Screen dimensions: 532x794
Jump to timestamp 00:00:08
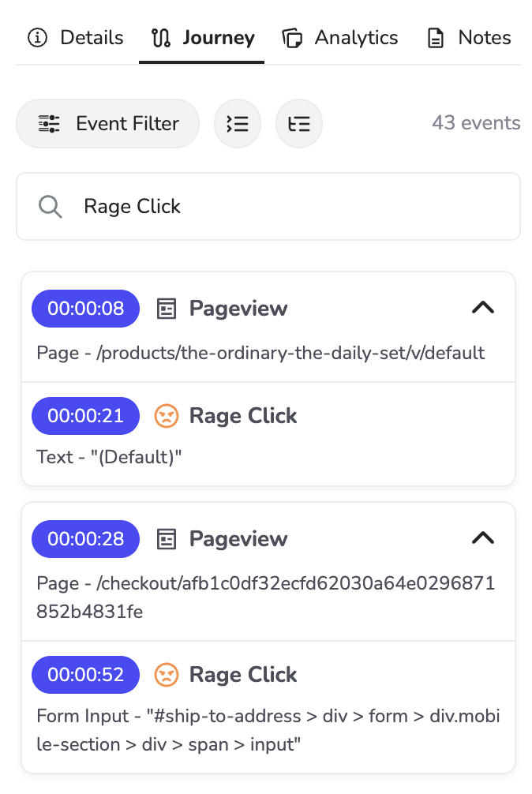pyautogui.click(x=85, y=309)
